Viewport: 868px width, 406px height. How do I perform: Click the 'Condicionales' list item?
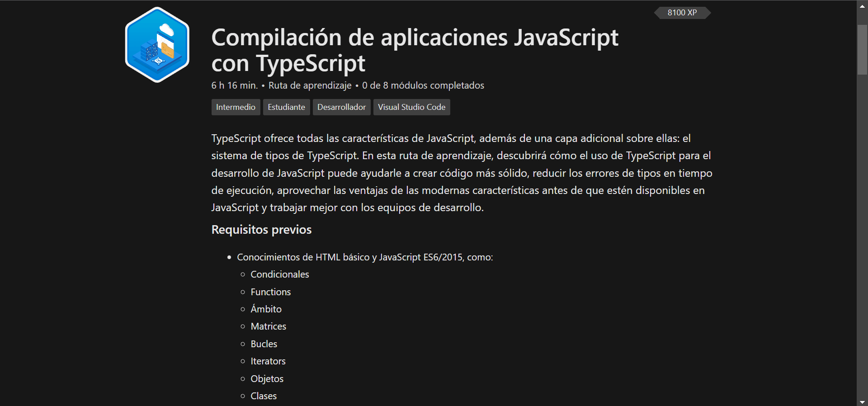point(280,274)
